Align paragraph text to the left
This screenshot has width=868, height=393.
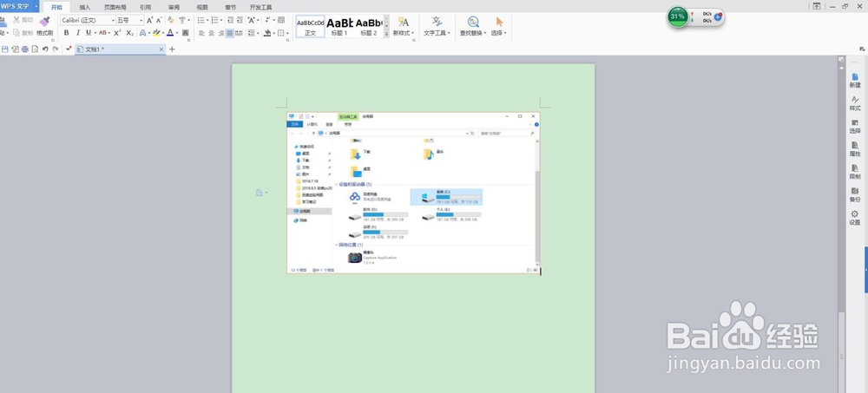tap(201, 33)
